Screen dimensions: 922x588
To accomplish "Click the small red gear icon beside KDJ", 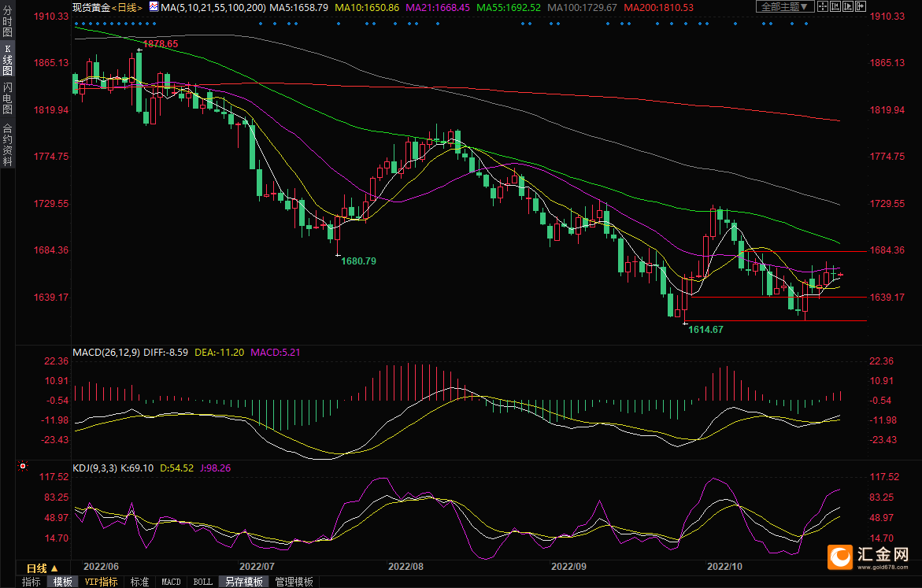I will pos(24,468).
